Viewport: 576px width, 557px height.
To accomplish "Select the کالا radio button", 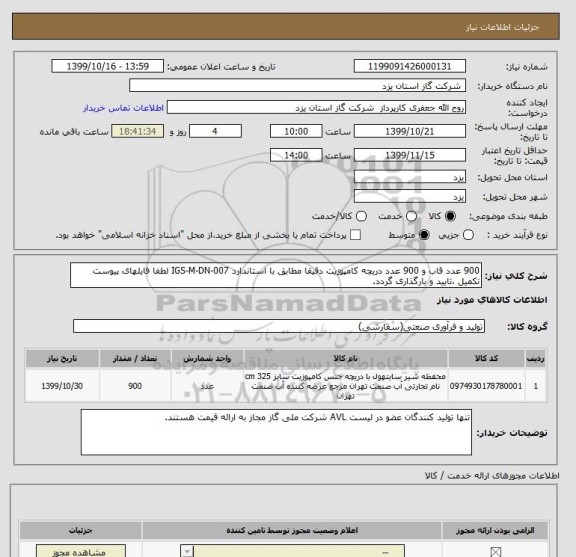I will 450,216.
